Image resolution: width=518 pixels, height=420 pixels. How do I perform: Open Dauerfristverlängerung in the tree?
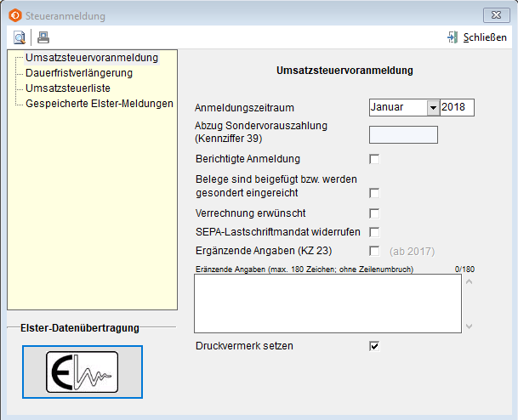click(79, 73)
